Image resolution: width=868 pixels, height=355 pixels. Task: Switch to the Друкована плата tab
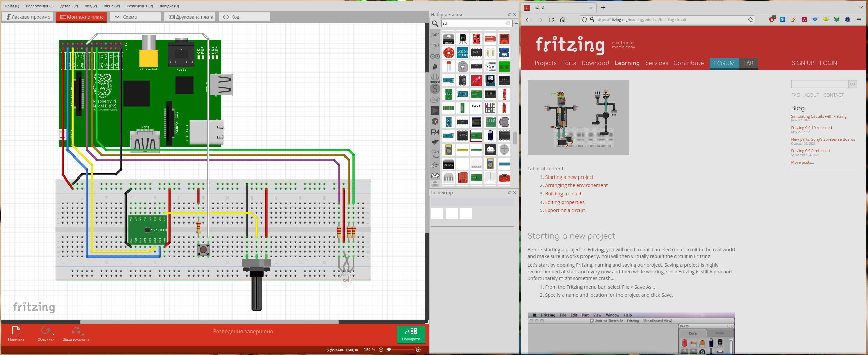(x=190, y=17)
